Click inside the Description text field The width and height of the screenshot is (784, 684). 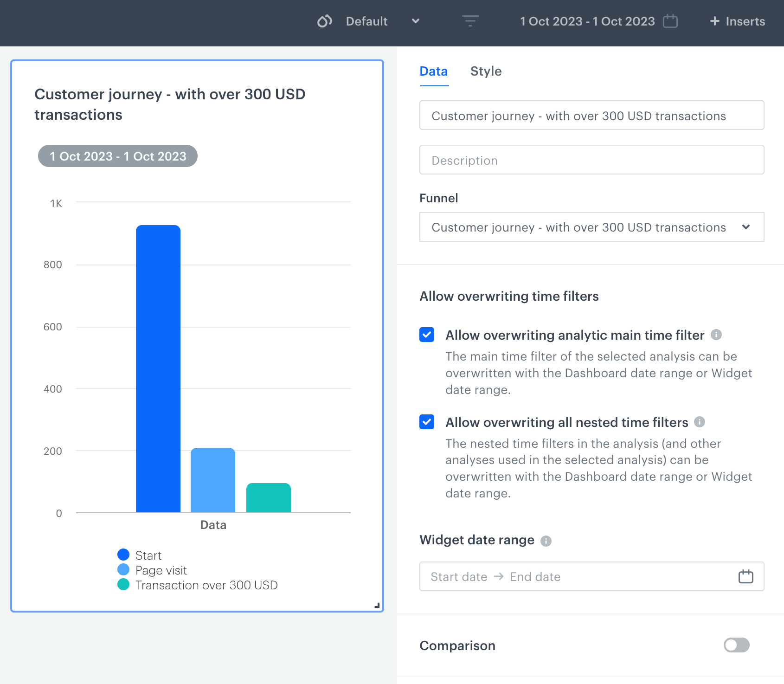click(591, 160)
